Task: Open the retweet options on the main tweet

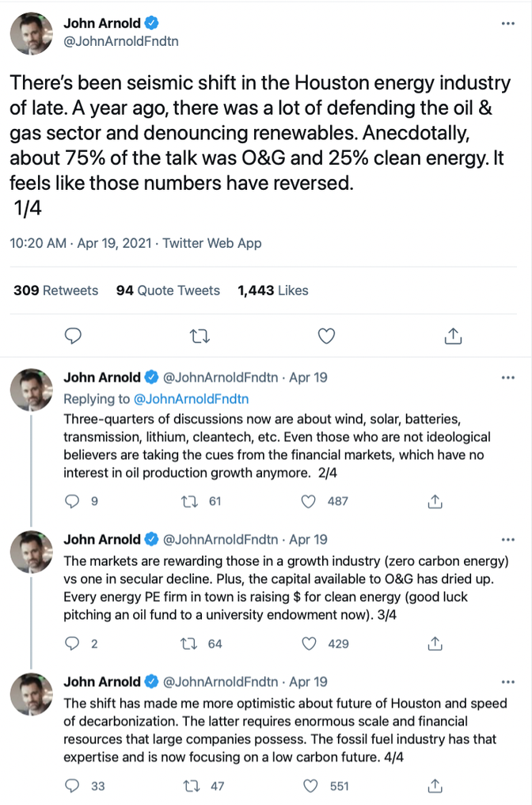Action: tap(199, 336)
